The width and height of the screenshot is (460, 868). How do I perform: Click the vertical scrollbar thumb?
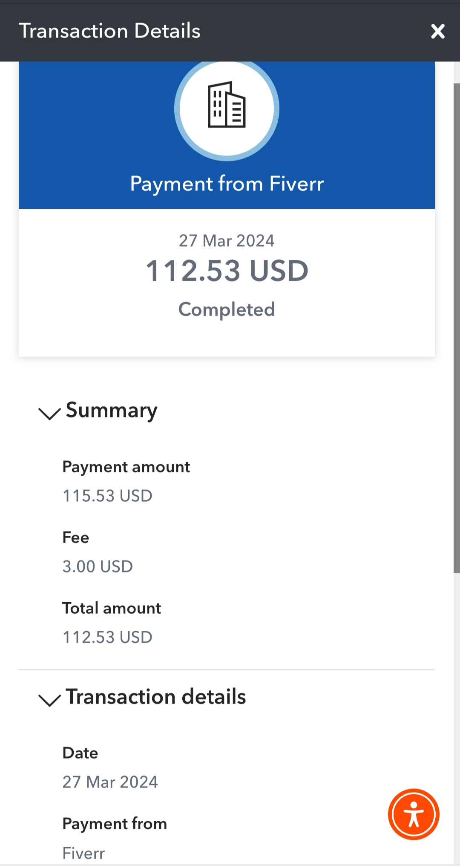point(457,328)
